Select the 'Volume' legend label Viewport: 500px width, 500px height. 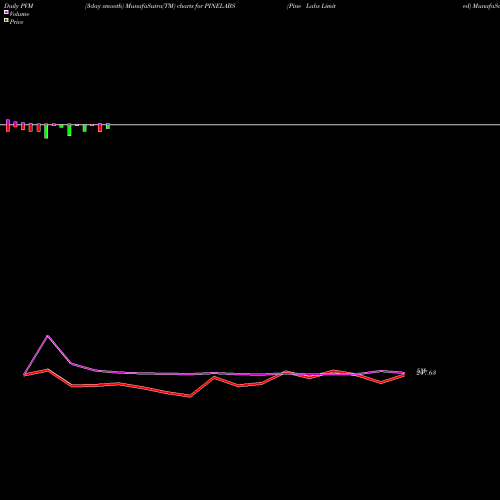point(19,14)
